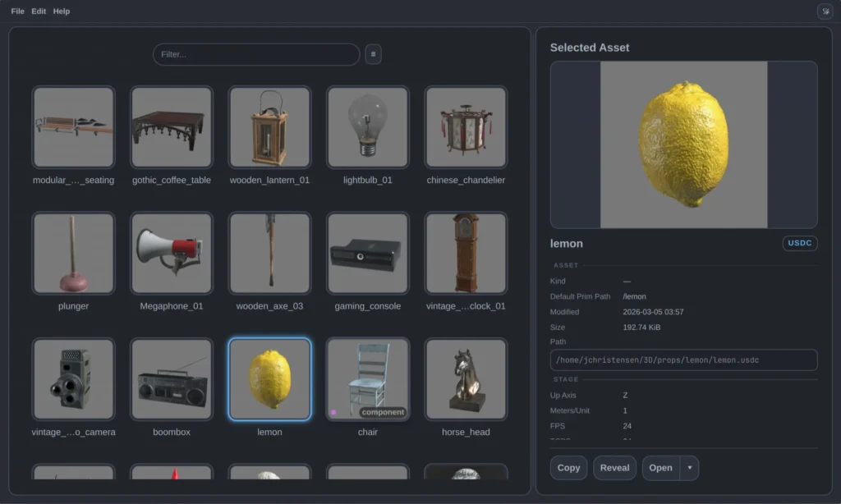Select the chinese_chandelier asset
Image resolution: width=841 pixels, height=504 pixels.
tap(466, 127)
